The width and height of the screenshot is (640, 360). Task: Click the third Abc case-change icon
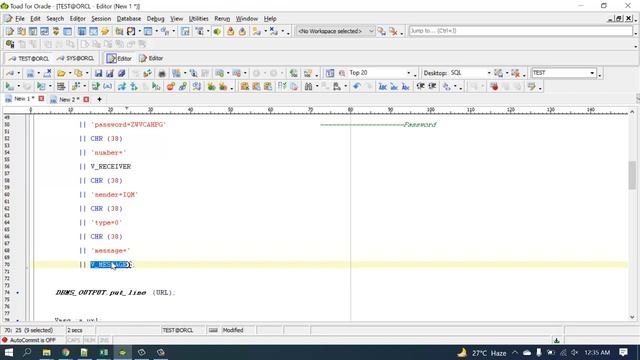coord(406,87)
